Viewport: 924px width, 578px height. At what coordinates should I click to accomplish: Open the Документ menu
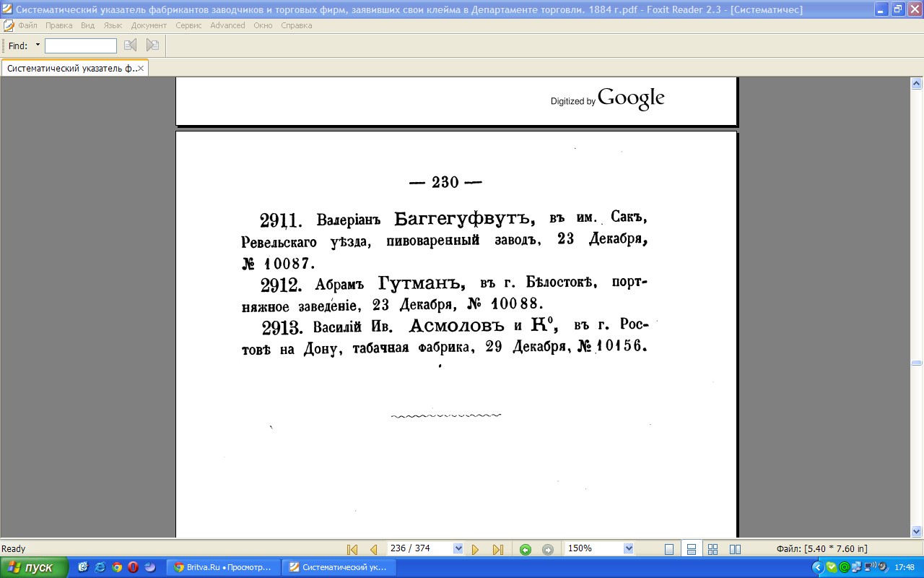pos(149,25)
